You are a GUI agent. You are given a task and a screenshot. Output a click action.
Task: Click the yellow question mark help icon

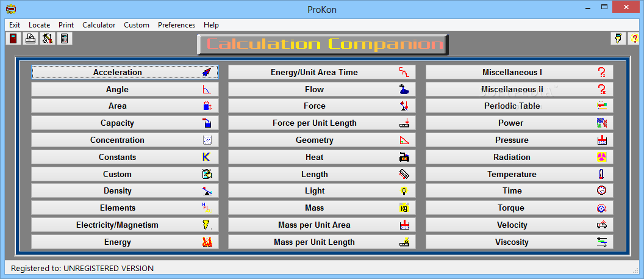(x=635, y=38)
